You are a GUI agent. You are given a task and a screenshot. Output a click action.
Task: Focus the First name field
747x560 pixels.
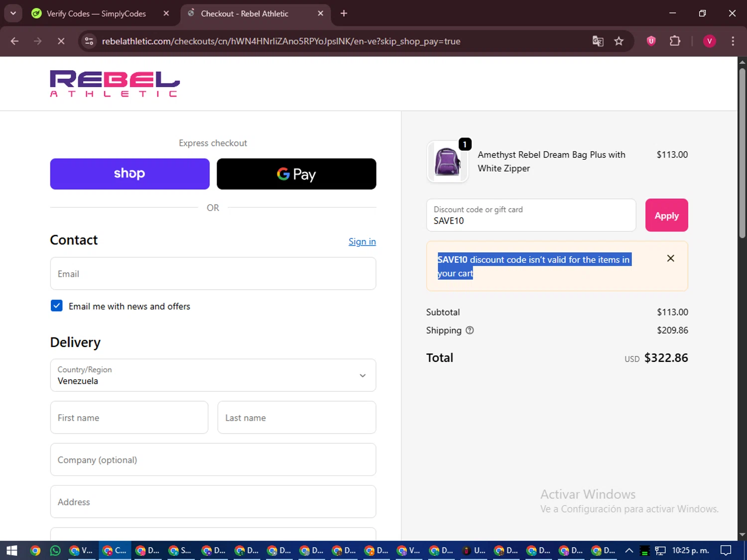(x=129, y=418)
